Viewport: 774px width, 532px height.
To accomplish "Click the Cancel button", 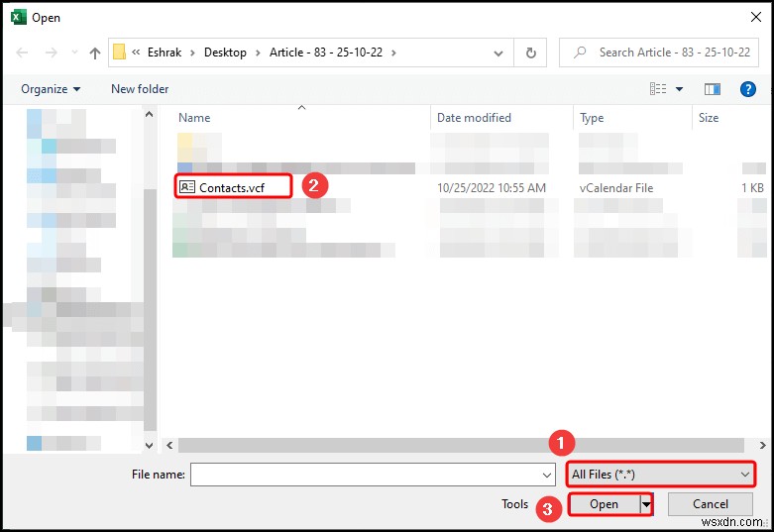I will pyautogui.click(x=711, y=504).
